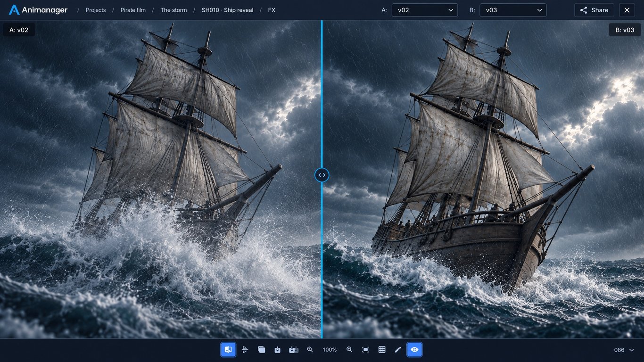Screen dimensions: 644x362
Task: Show the grid overlay icon
Action: [x=382, y=350]
